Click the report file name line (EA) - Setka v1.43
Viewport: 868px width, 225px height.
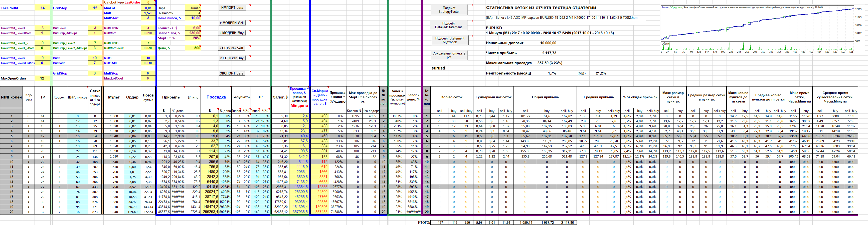coord(561,18)
